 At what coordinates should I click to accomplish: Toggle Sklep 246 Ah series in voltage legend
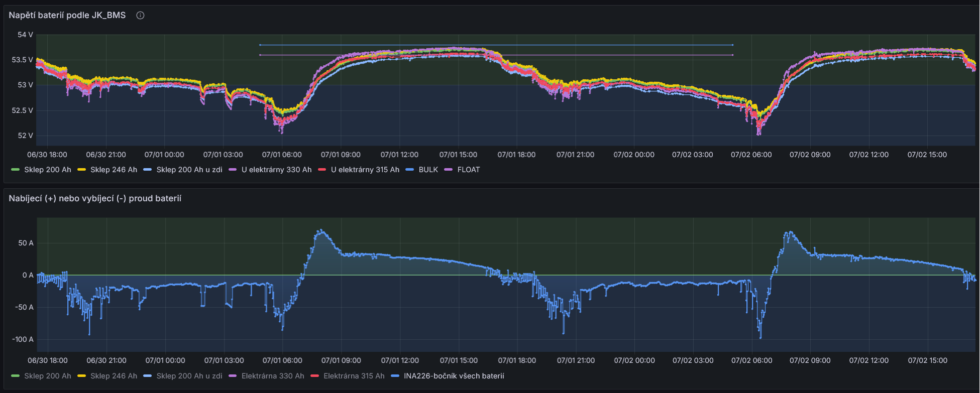pos(114,170)
